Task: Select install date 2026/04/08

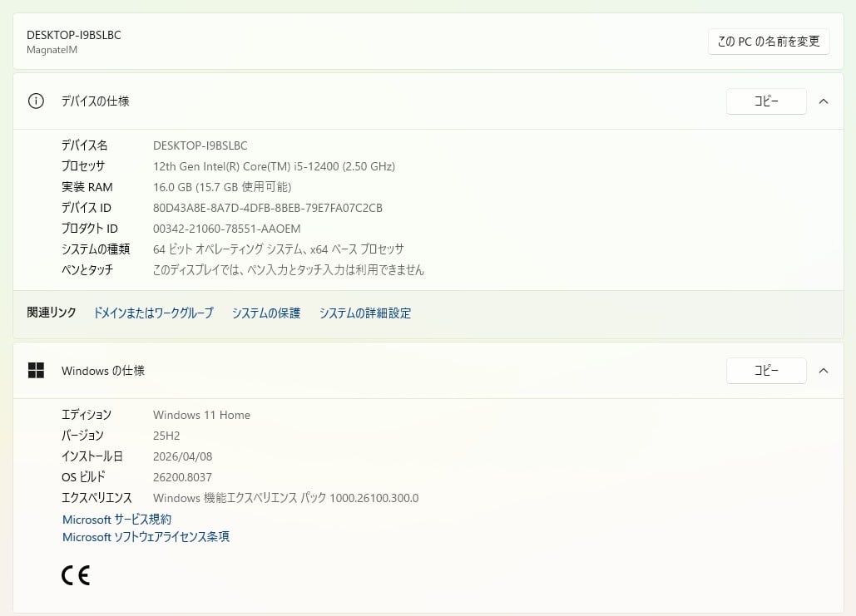Action: coord(182,456)
